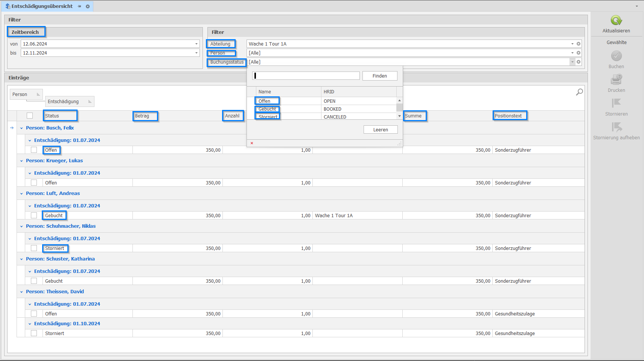Choose Gebucht from the Buchungsstatus list
Viewport: 644px width, 361px height.
point(267,109)
